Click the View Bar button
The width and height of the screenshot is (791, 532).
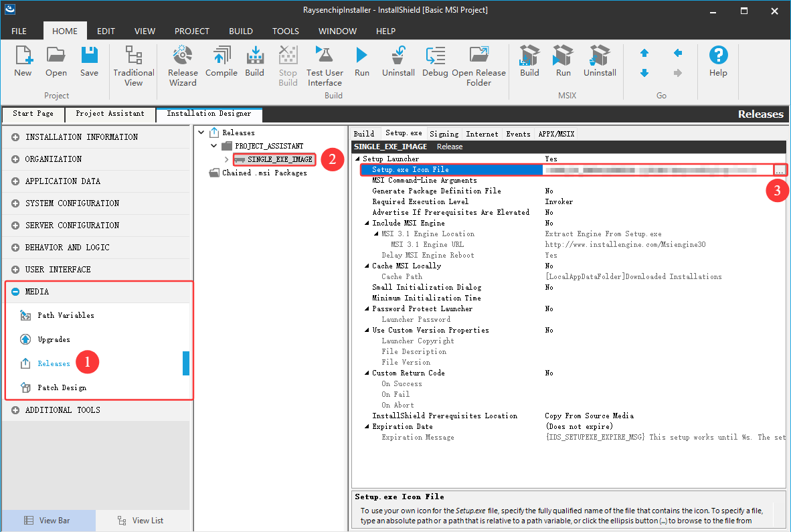click(x=48, y=521)
